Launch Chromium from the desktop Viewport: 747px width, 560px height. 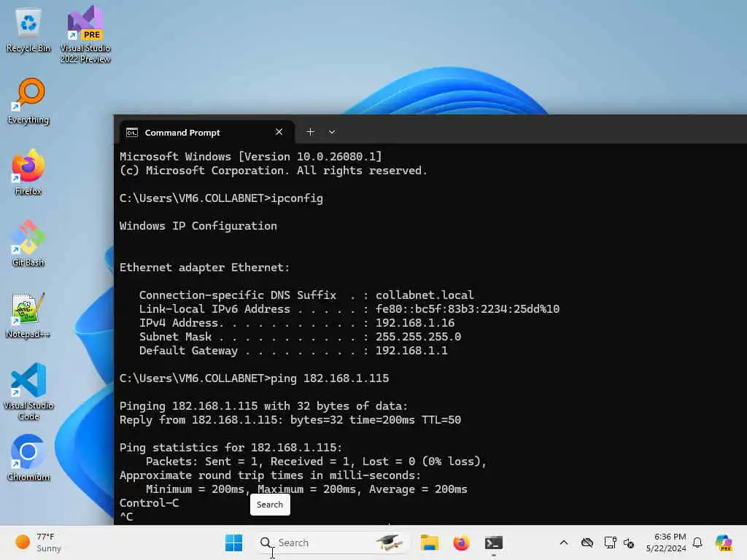point(28,458)
